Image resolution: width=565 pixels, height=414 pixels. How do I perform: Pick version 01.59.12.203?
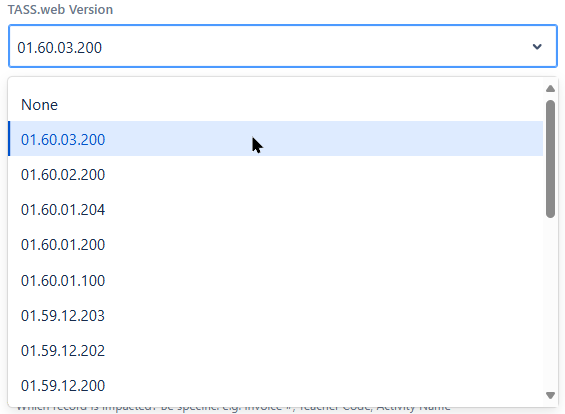tap(275, 316)
